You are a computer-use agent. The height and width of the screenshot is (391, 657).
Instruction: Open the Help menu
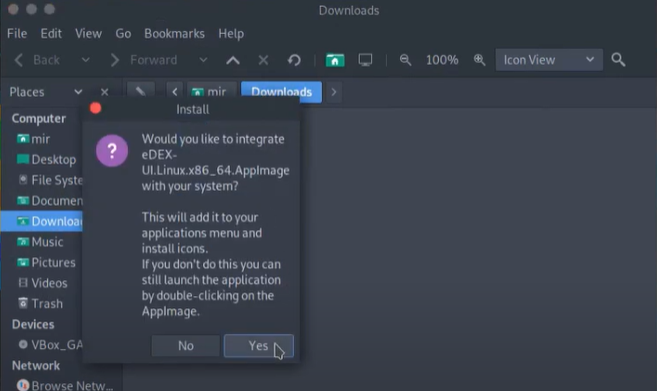[x=231, y=34]
